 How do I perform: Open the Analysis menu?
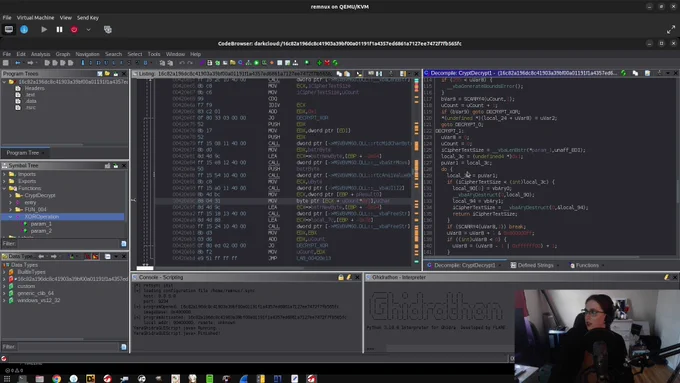40,54
